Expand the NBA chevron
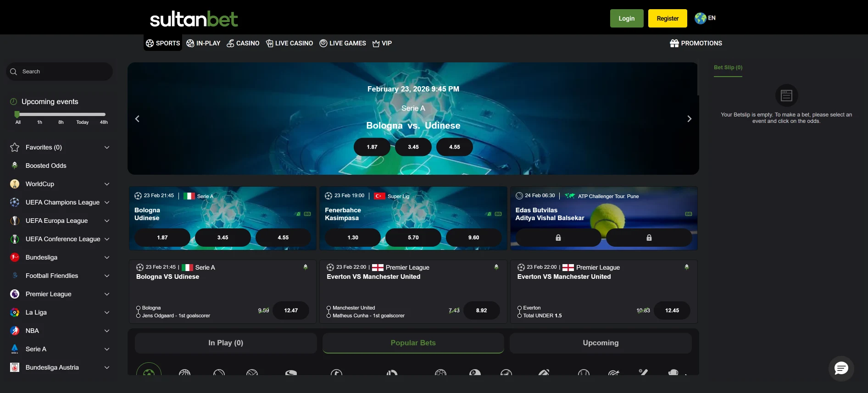The image size is (868, 393). point(107,331)
